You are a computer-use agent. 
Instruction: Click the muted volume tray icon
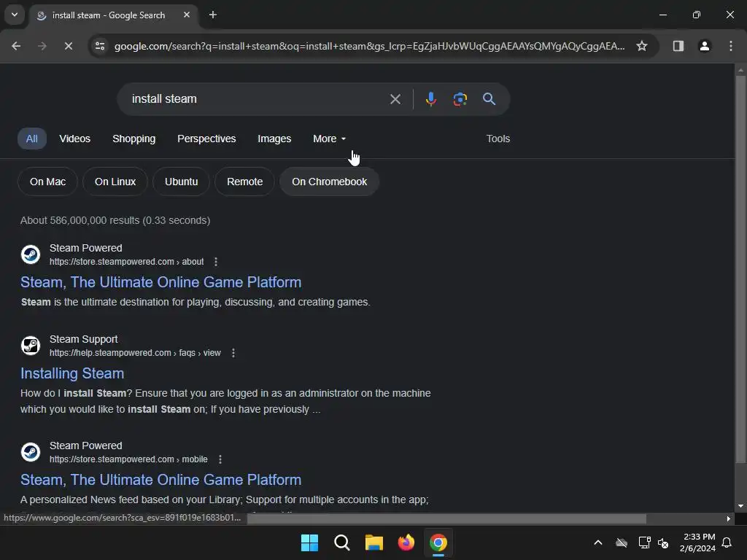tap(663, 542)
